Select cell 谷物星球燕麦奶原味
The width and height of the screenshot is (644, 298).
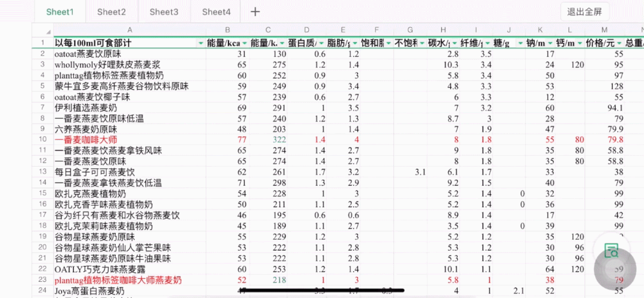(129, 237)
